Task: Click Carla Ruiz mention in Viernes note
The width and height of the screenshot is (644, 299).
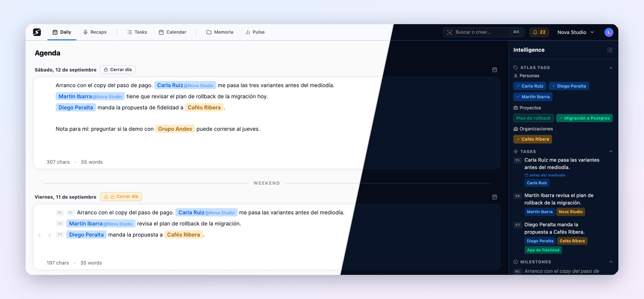Action: coord(206,212)
